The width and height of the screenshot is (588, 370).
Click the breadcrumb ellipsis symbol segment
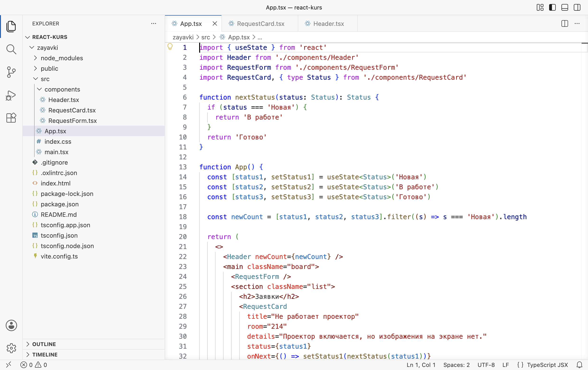260,37
